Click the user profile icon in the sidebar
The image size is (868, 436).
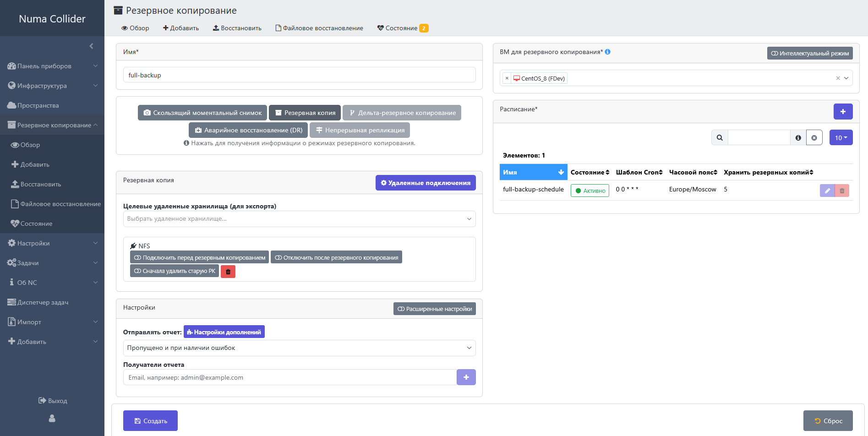tap(52, 418)
